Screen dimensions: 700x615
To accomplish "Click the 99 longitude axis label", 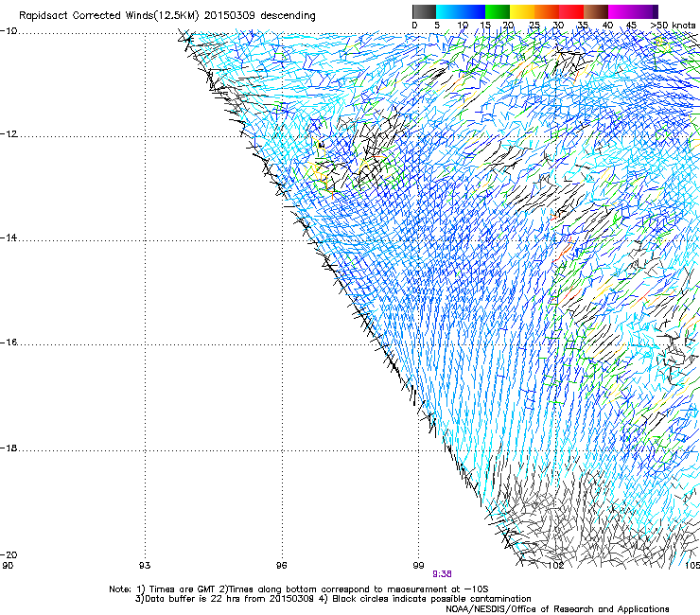I will click(418, 566).
